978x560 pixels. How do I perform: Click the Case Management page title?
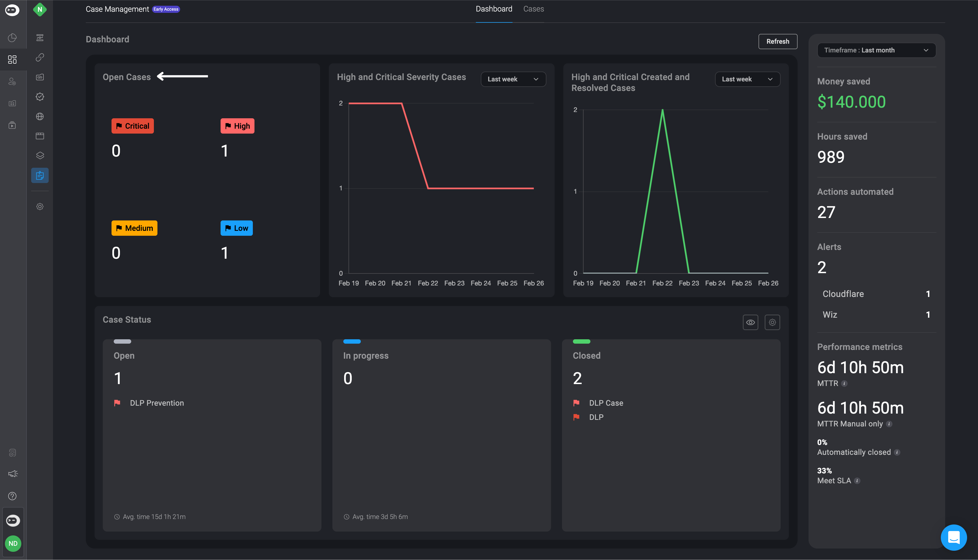click(x=117, y=9)
